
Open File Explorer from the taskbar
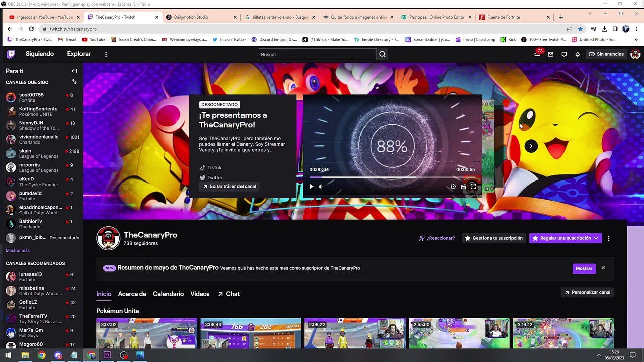pos(25,355)
